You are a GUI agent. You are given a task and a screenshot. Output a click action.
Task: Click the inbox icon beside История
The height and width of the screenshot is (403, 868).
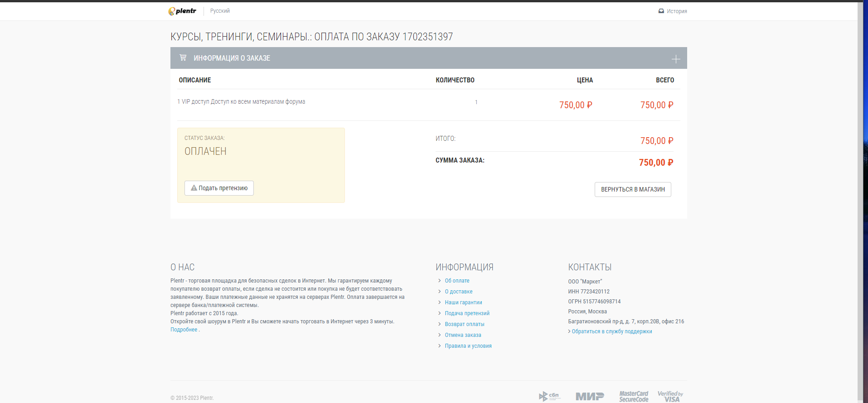(661, 11)
